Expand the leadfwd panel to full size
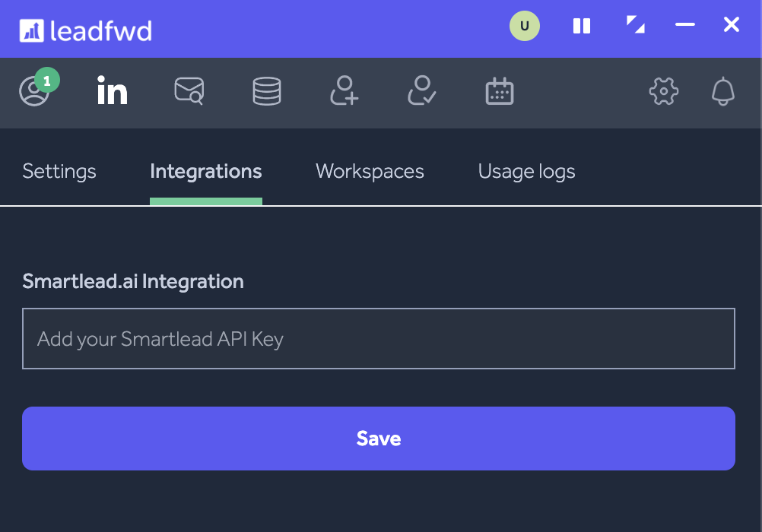 pyautogui.click(x=635, y=25)
